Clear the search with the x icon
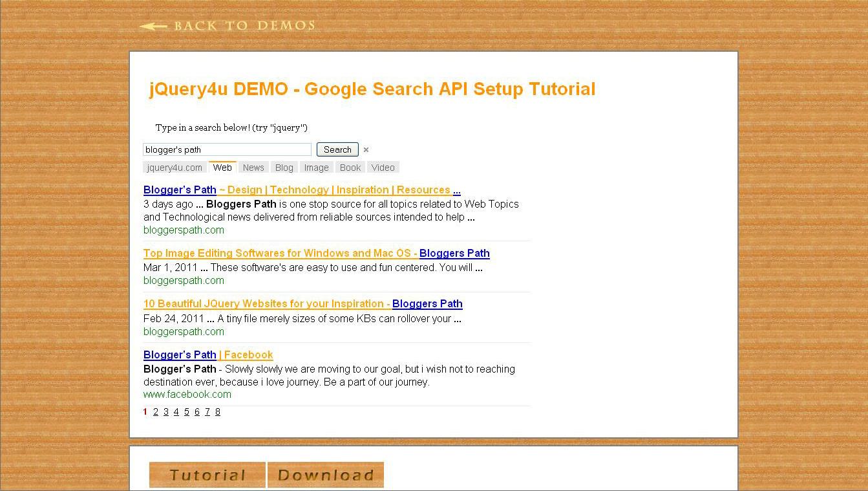 (x=366, y=150)
